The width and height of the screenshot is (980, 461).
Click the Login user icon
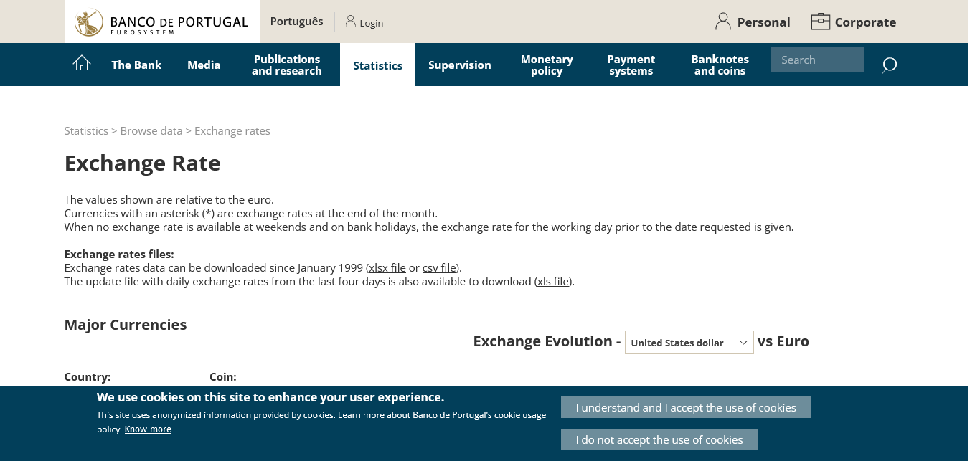tap(350, 22)
